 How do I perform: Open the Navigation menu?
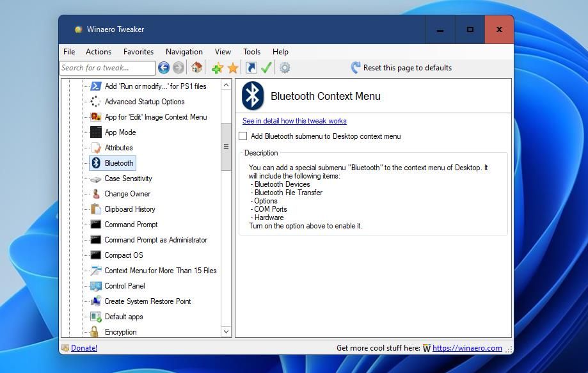tap(184, 52)
